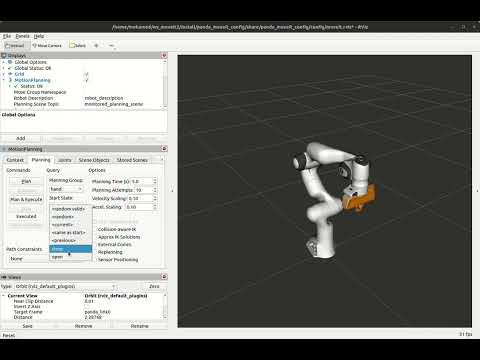Open the Panels menu
The width and height of the screenshot is (480, 360).
point(22,36)
